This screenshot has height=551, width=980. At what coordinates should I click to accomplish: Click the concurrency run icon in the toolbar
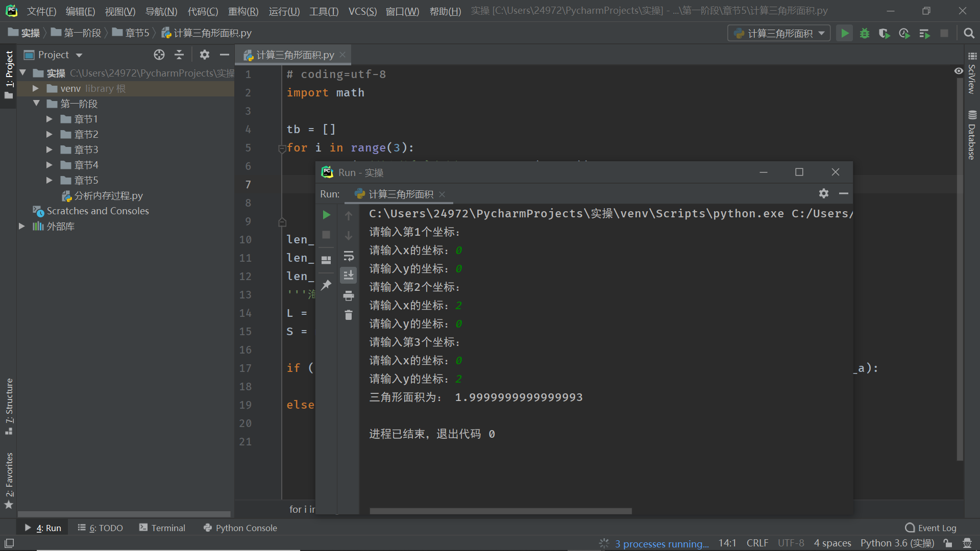point(924,33)
